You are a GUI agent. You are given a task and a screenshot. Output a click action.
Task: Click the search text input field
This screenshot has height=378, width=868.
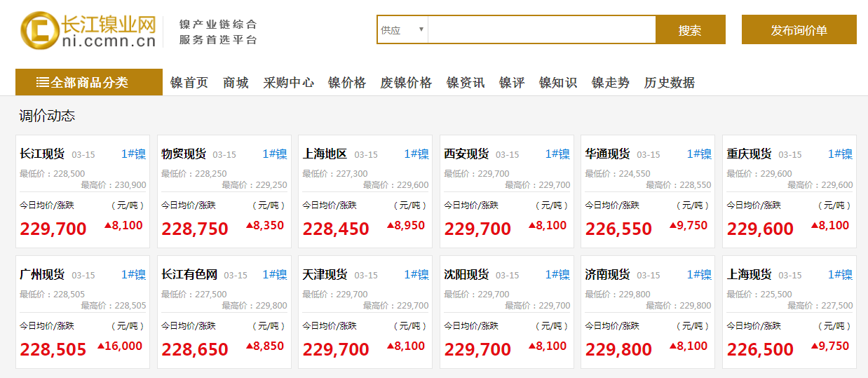tap(541, 30)
